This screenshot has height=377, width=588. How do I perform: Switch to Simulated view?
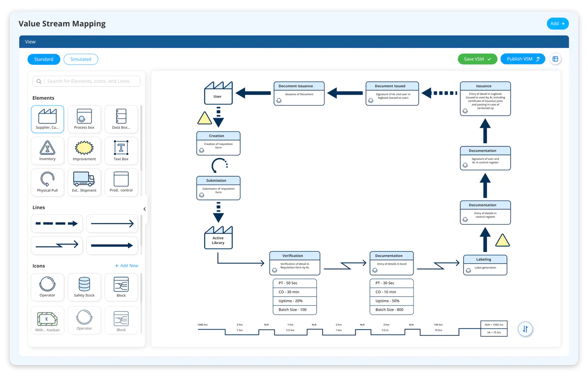[81, 59]
